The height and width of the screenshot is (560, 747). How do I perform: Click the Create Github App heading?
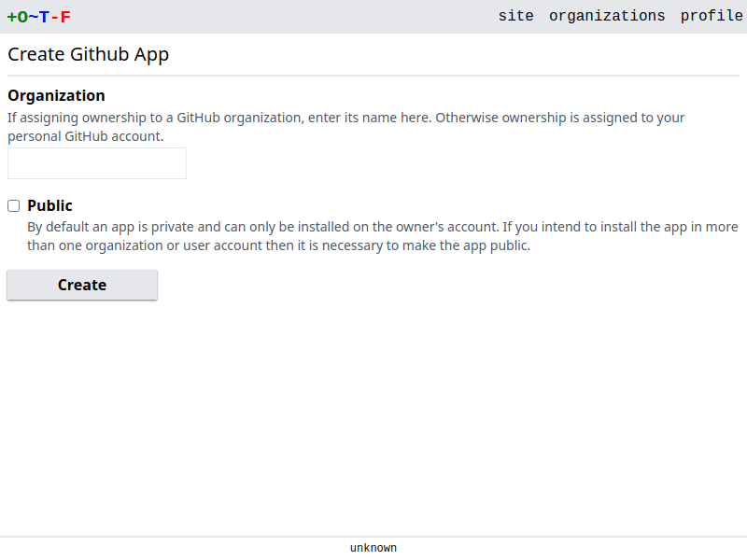point(88,54)
